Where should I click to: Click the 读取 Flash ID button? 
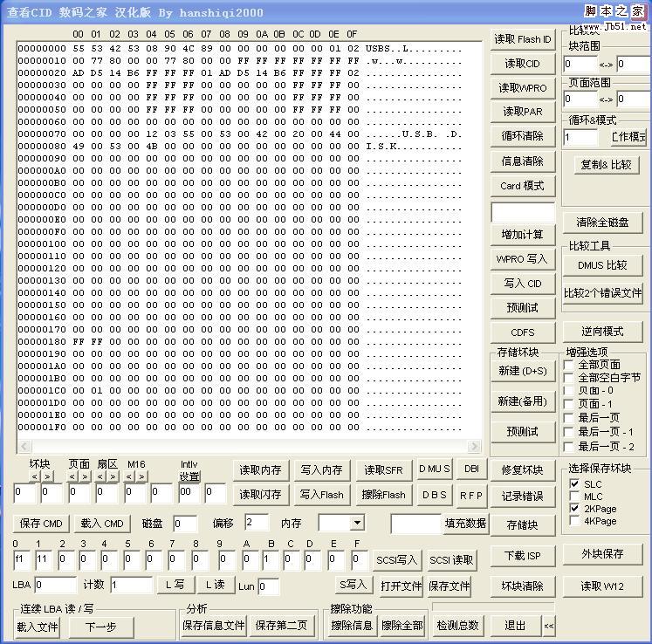click(x=522, y=39)
